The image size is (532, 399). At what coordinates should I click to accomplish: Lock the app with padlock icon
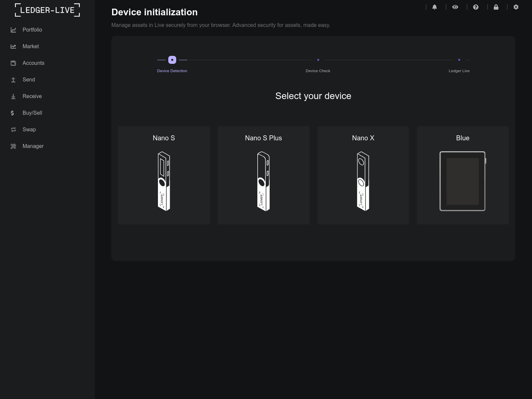point(496,7)
